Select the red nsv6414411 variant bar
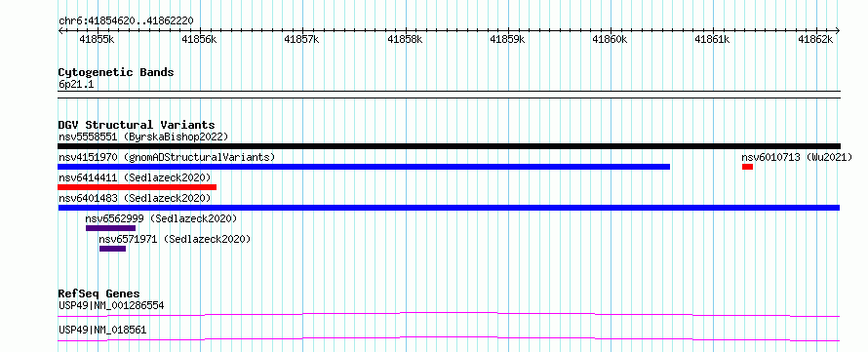The height and width of the screenshot is (352, 868). tap(138, 187)
